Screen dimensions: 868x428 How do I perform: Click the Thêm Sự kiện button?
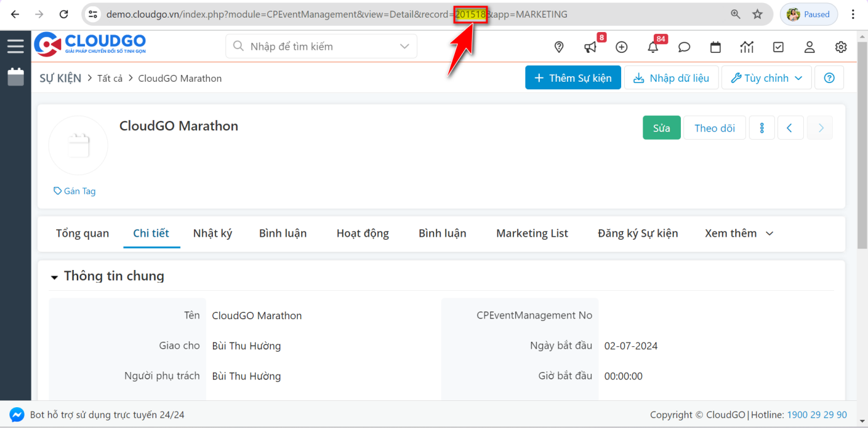[573, 78]
